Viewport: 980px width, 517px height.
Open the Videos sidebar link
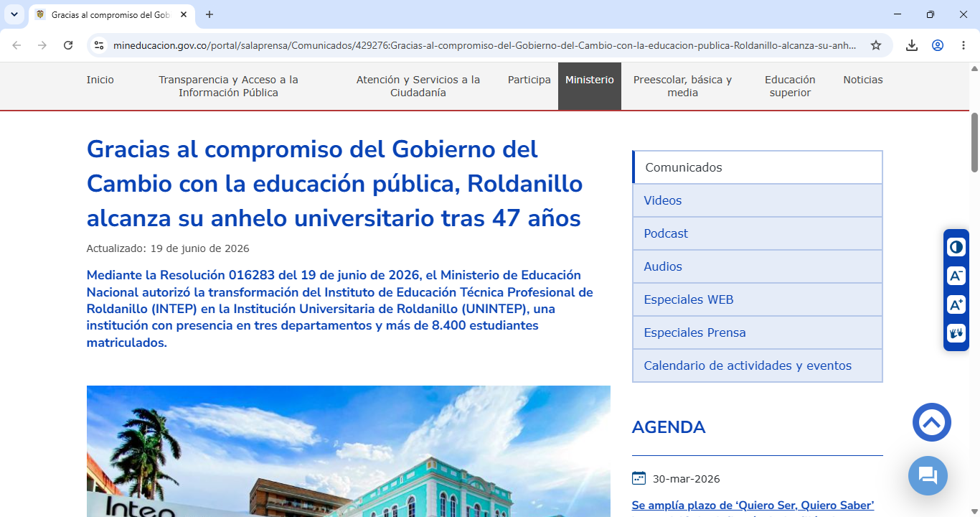coord(758,200)
